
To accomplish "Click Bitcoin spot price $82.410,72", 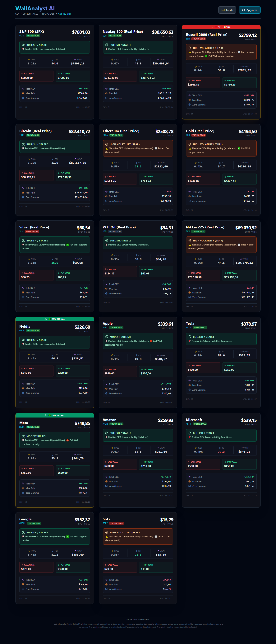I will [79, 132].
